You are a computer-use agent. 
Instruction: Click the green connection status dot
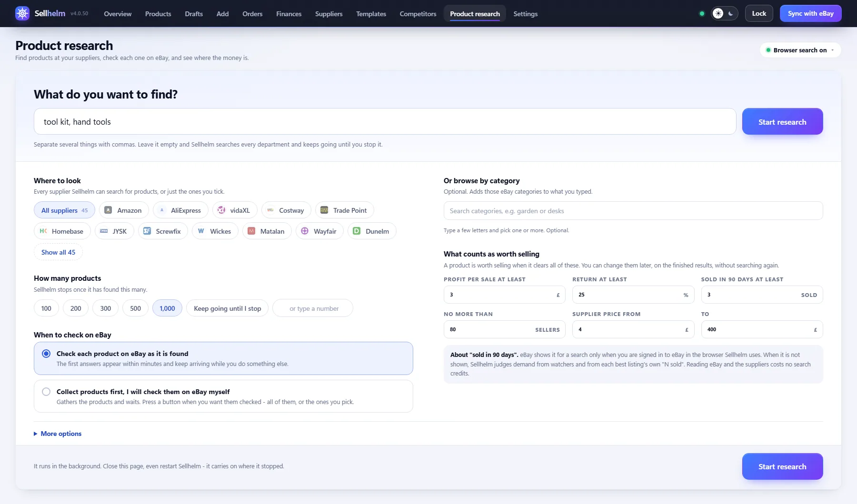(x=702, y=13)
